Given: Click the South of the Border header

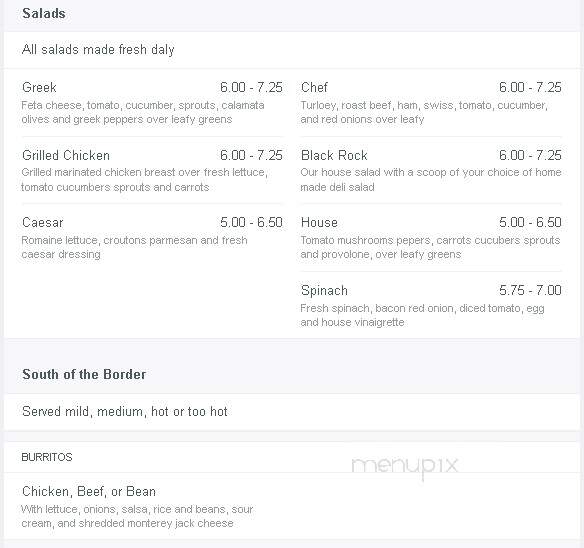Looking at the screenshot, I should pyautogui.click(x=84, y=374).
